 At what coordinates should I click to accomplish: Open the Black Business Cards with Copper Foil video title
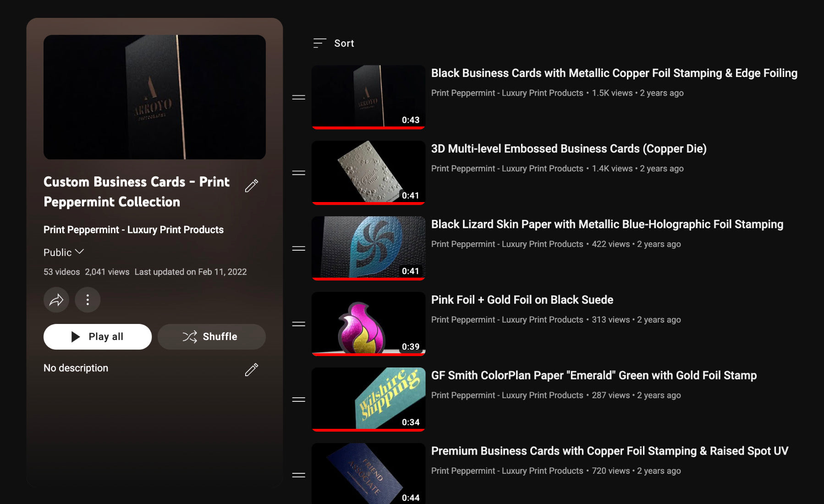coord(614,73)
